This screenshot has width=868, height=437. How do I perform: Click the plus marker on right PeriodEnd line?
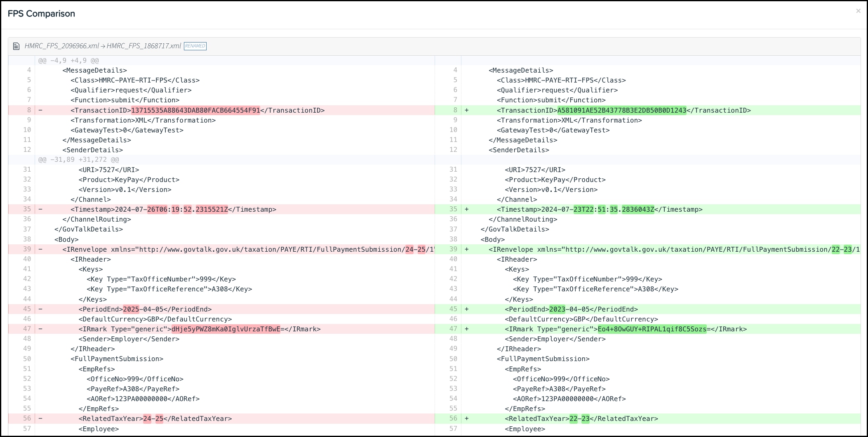pos(467,309)
